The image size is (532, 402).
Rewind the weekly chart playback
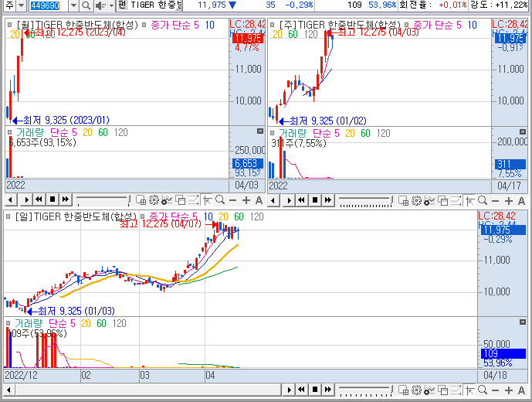click(x=302, y=200)
